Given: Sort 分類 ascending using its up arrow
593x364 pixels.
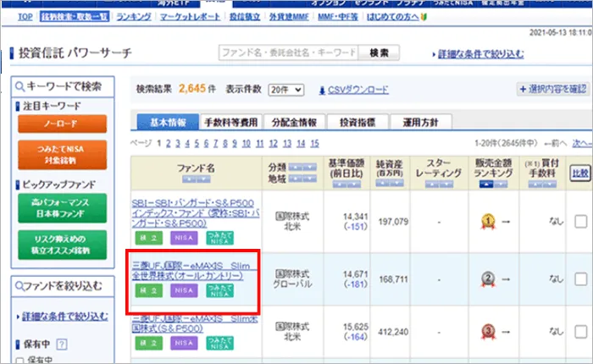Looking at the screenshot, I should click(296, 167).
